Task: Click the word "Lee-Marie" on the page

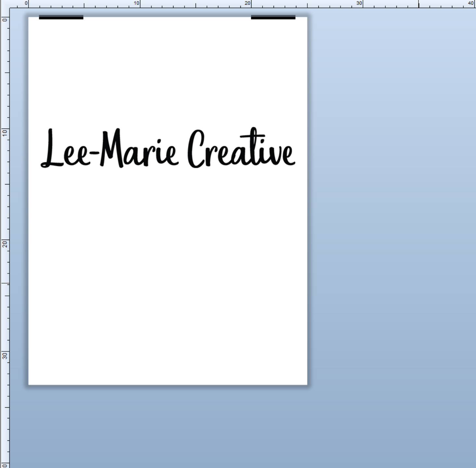Action: coord(109,149)
